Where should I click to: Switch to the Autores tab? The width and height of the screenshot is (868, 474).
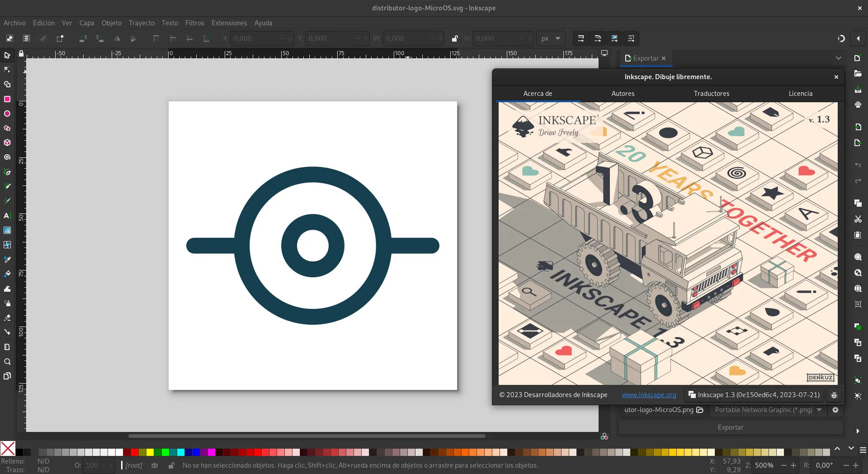point(623,94)
